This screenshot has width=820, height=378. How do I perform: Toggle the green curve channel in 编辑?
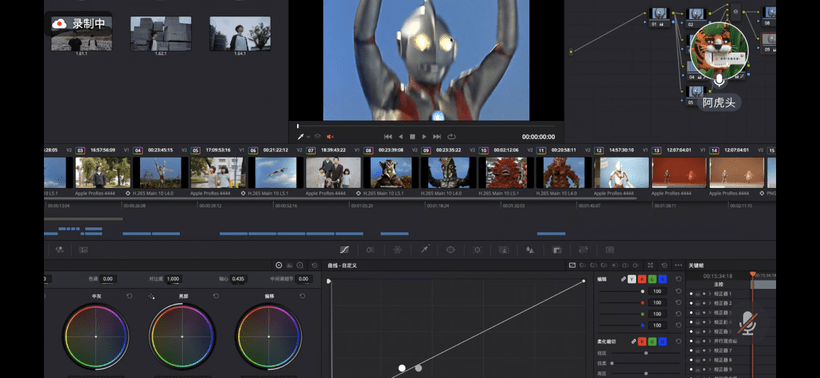click(652, 279)
